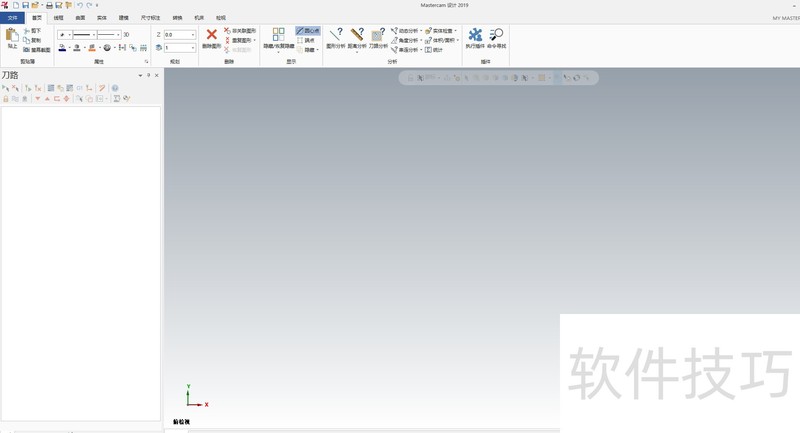
Task: Open the Attributes group dialog launcher
Action: [147, 62]
